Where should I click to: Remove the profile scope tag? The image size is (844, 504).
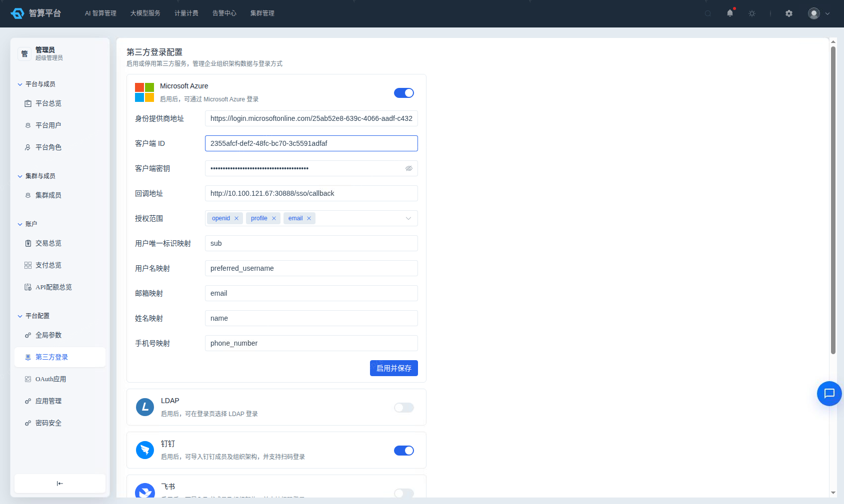click(274, 218)
